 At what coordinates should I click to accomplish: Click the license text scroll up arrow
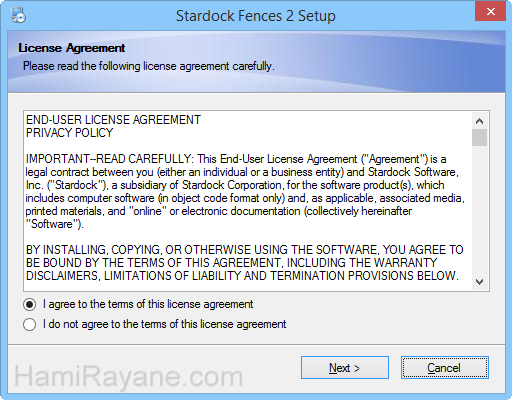tap(479, 121)
